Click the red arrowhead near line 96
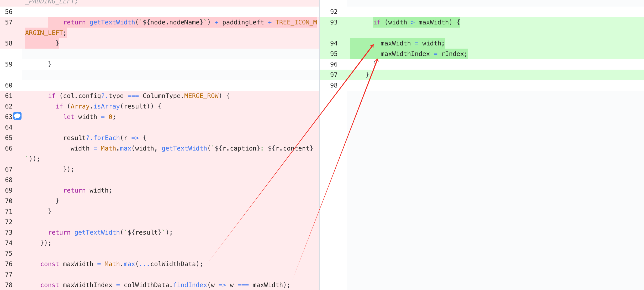 click(377, 61)
